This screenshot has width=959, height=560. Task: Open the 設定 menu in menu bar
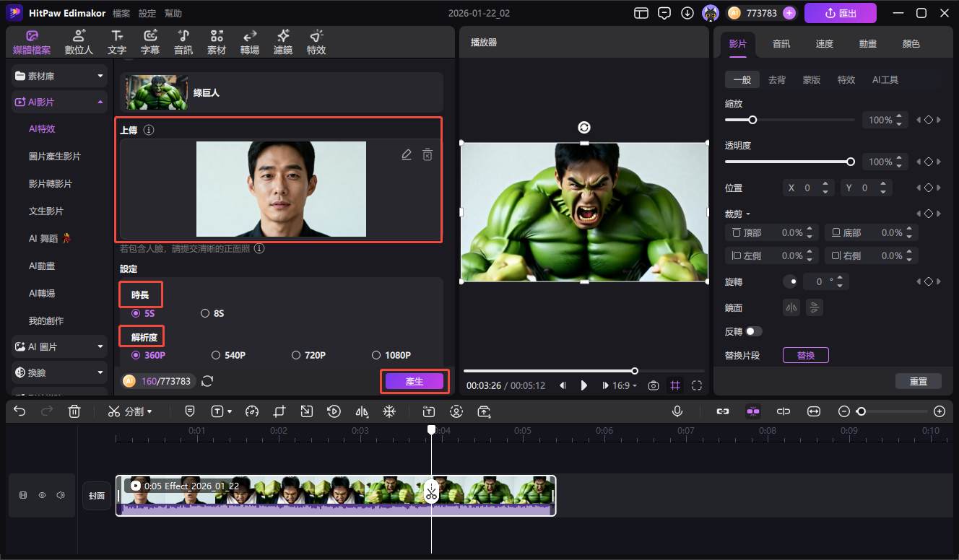(x=146, y=12)
